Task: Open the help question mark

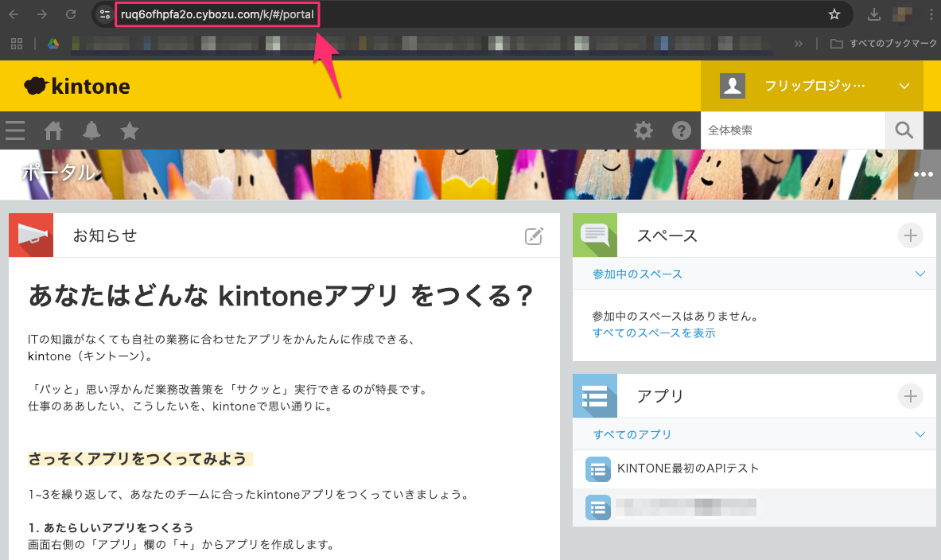Action: [681, 130]
